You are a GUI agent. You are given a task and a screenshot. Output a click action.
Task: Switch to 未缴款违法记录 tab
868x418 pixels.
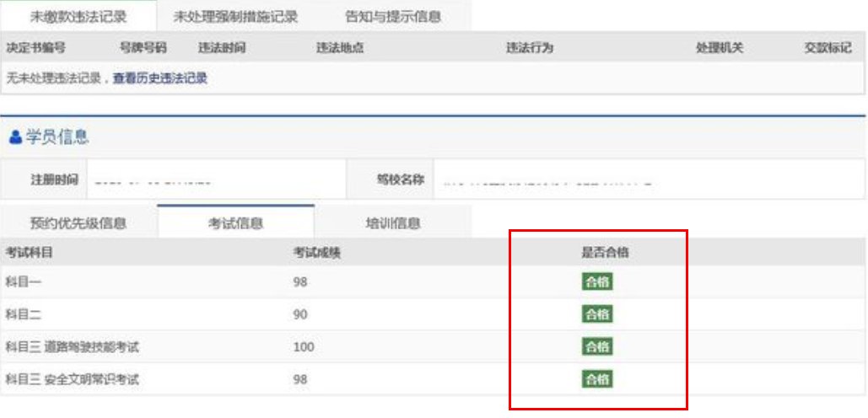[x=78, y=17]
